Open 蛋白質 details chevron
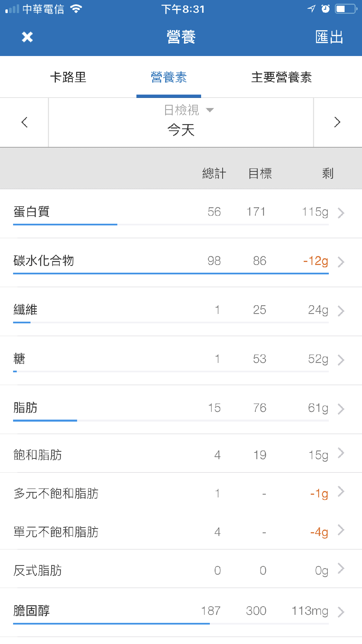The height and width of the screenshot is (644, 362). tap(341, 213)
